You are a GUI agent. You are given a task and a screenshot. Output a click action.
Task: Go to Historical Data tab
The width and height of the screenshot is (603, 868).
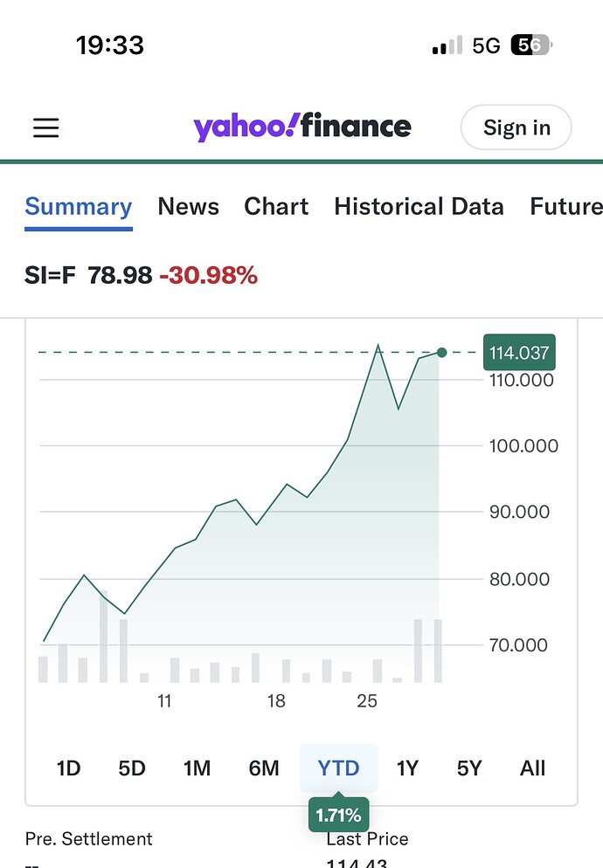pos(419,207)
